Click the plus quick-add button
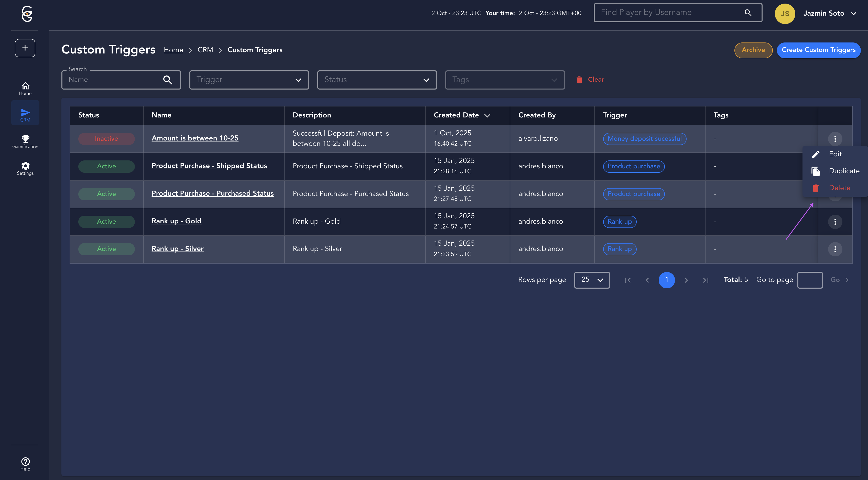The image size is (868, 480). point(25,48)
